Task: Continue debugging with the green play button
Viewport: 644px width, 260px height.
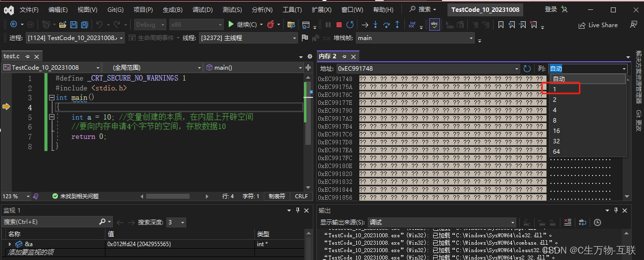Action: point(231,24)
